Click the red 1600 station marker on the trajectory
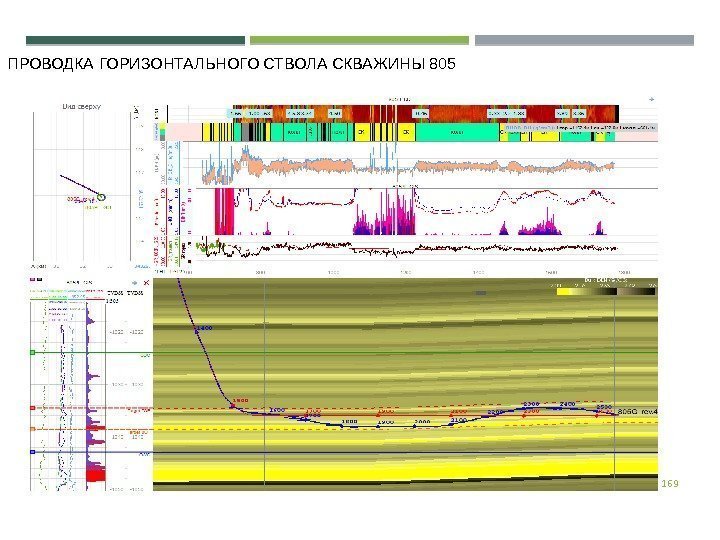 click(233, 405)
